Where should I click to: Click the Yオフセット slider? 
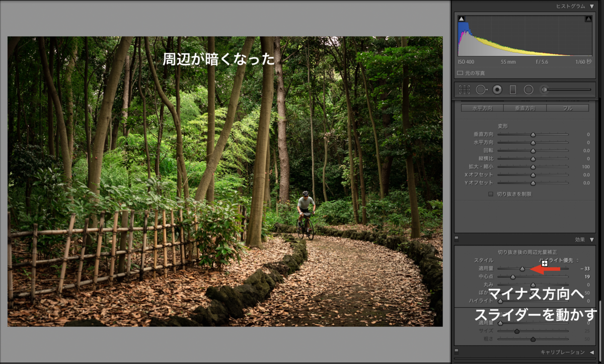point(533,183)
